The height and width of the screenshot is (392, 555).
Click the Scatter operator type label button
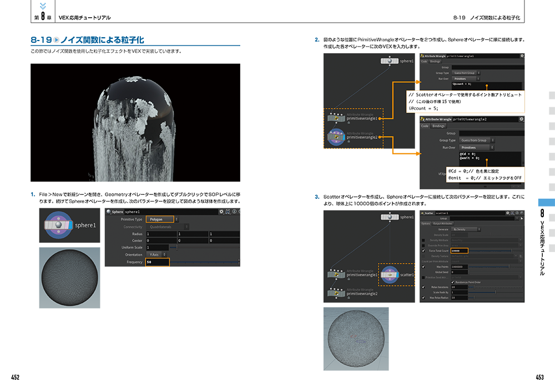coord(428,213)
